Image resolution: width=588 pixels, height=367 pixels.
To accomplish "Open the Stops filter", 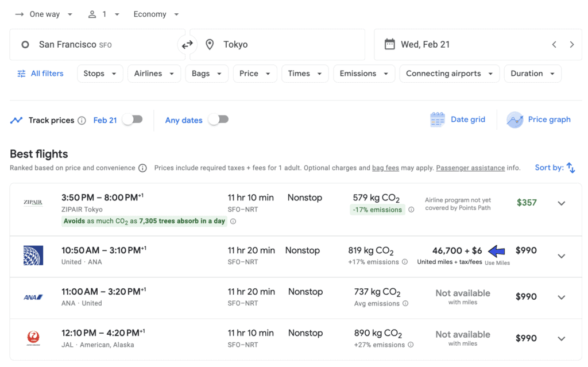I will 100,74.
